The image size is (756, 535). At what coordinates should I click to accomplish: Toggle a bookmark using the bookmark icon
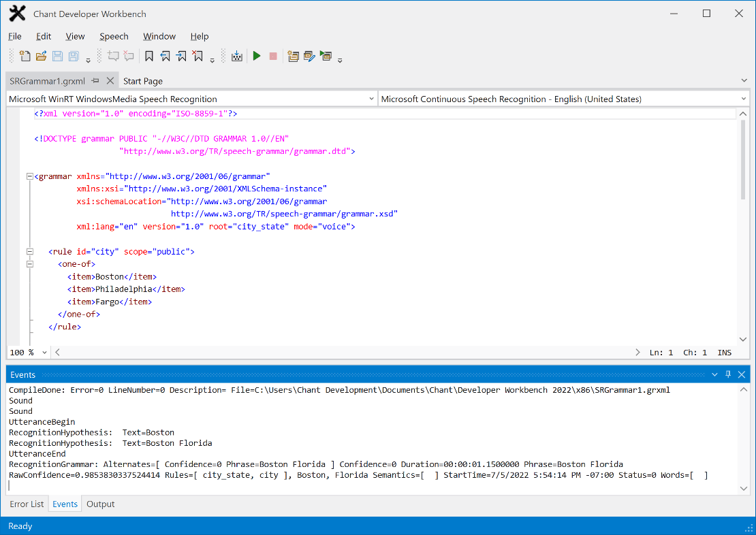[149, 56]
